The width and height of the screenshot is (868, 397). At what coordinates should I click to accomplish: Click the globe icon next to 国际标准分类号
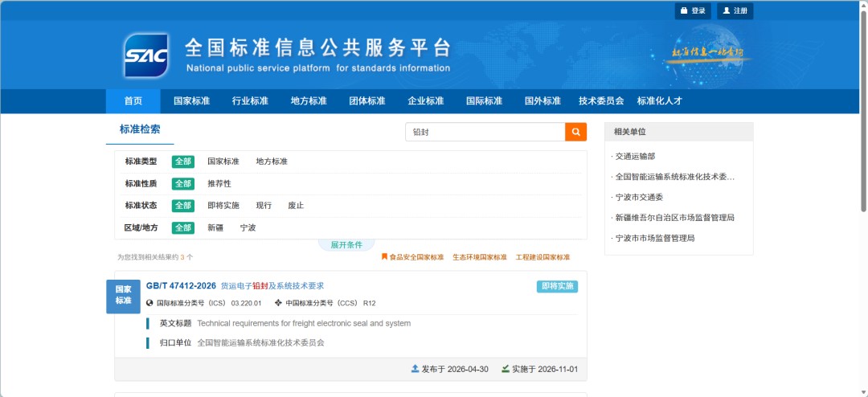click(149, 303)
